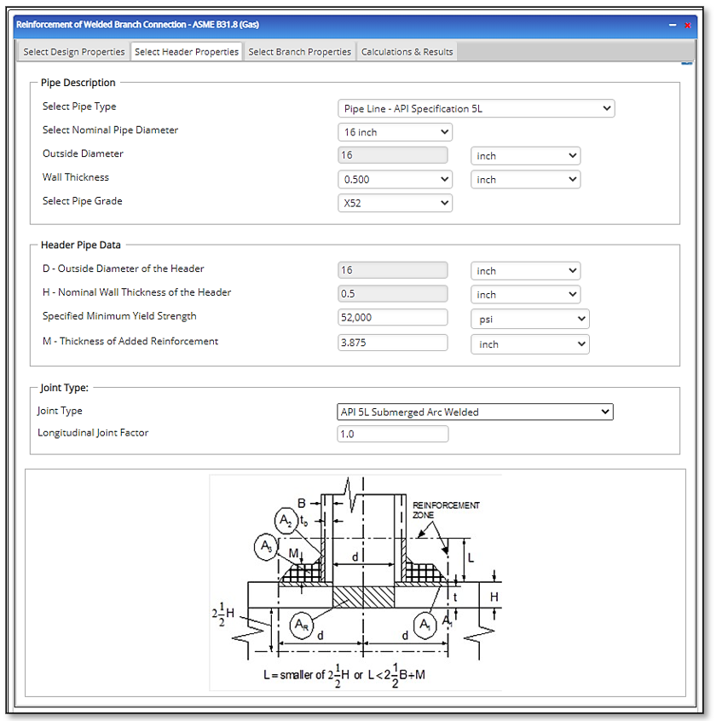
Task: Open the header outside diameter D unit dropdown
Action: coord(525,271)
